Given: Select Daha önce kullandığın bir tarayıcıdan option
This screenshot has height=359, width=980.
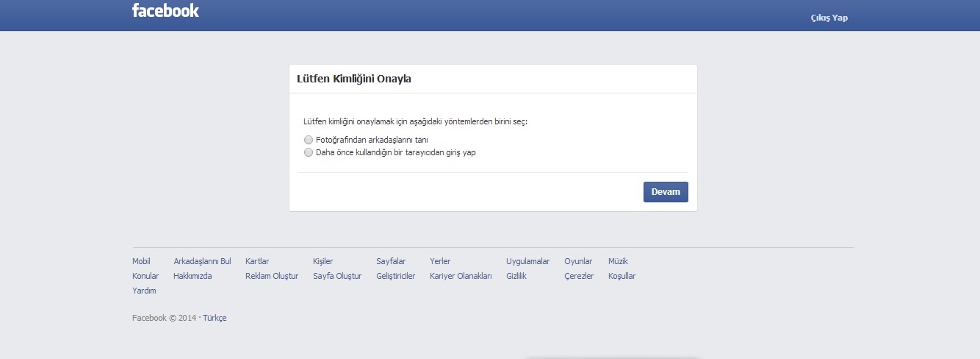Looking at the screenshot, I should click(309, 152).
